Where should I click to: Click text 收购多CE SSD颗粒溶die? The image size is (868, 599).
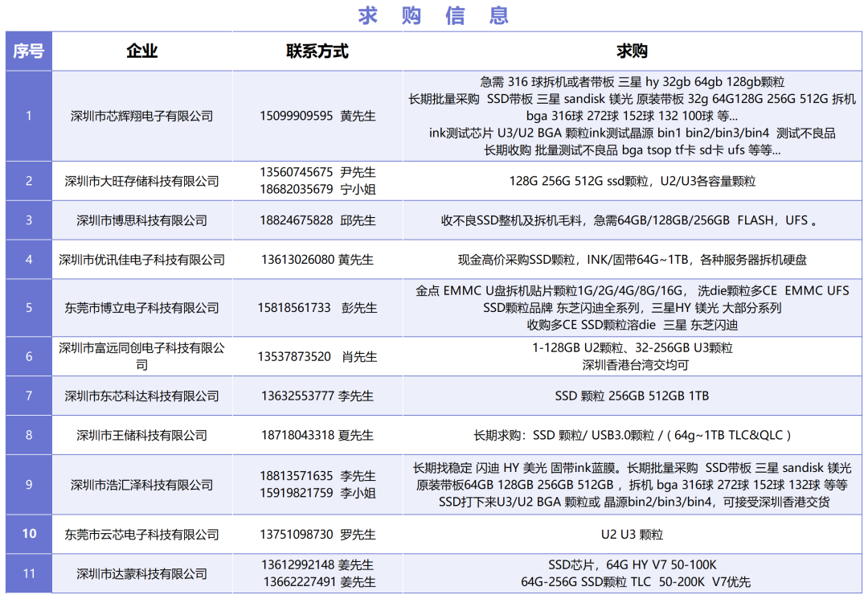592,326
